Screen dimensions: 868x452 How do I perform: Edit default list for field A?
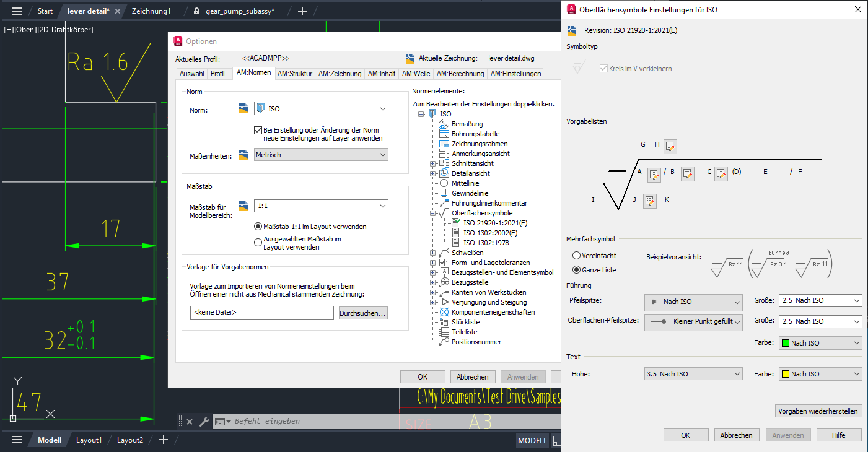(654, 174)
